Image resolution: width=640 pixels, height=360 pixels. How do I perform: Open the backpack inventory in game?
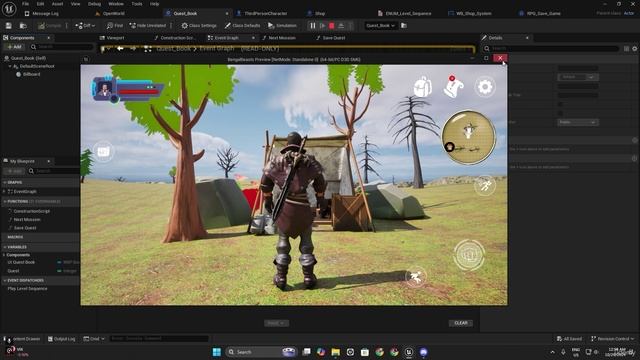click(x=422, y=87)
